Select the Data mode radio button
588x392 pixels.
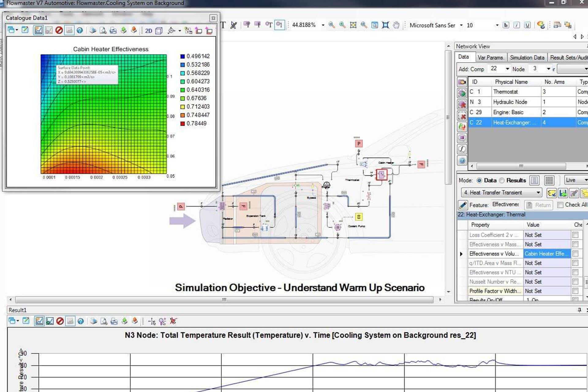click(x=479, y=180)
